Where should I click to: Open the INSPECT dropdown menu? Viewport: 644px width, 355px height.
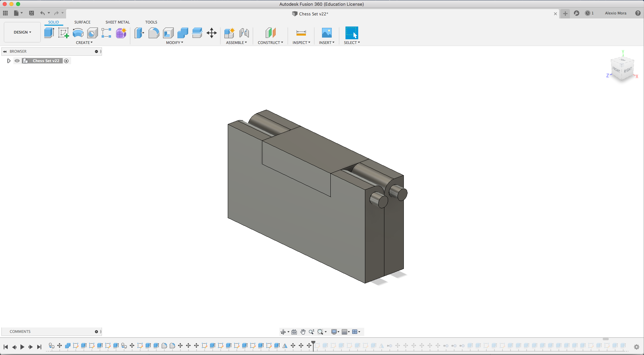(x=301, y=43)
